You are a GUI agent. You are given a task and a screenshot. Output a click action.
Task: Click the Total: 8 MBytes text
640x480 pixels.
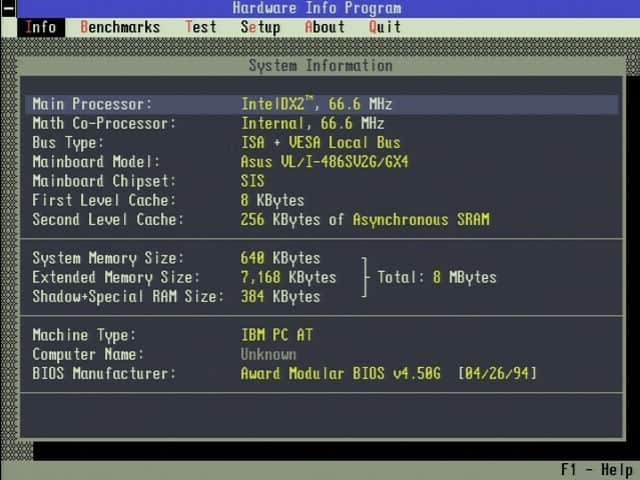click(x=436, y=278)
